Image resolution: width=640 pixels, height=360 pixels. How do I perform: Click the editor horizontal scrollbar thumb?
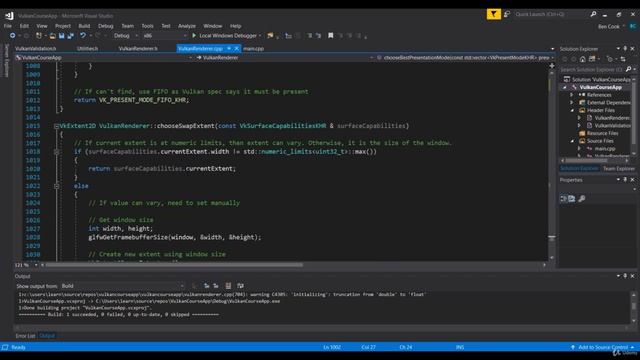(x=174, y=265)
